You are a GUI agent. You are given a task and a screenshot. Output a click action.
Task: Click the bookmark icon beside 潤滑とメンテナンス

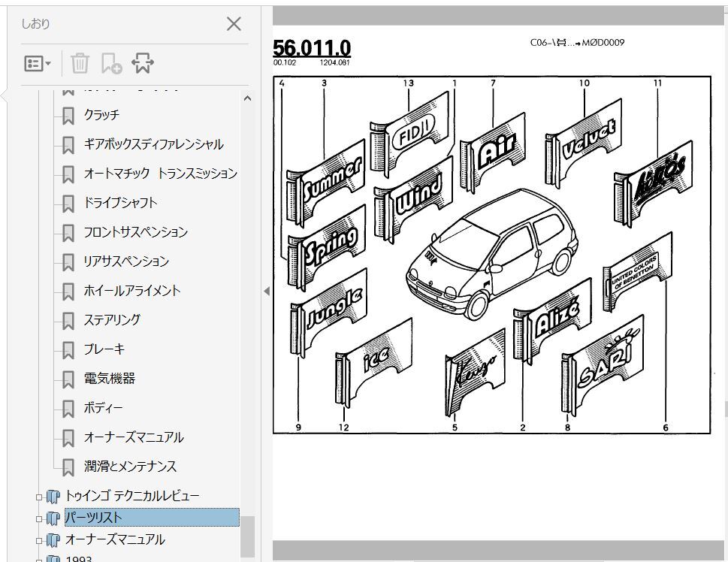pos(68,467)
